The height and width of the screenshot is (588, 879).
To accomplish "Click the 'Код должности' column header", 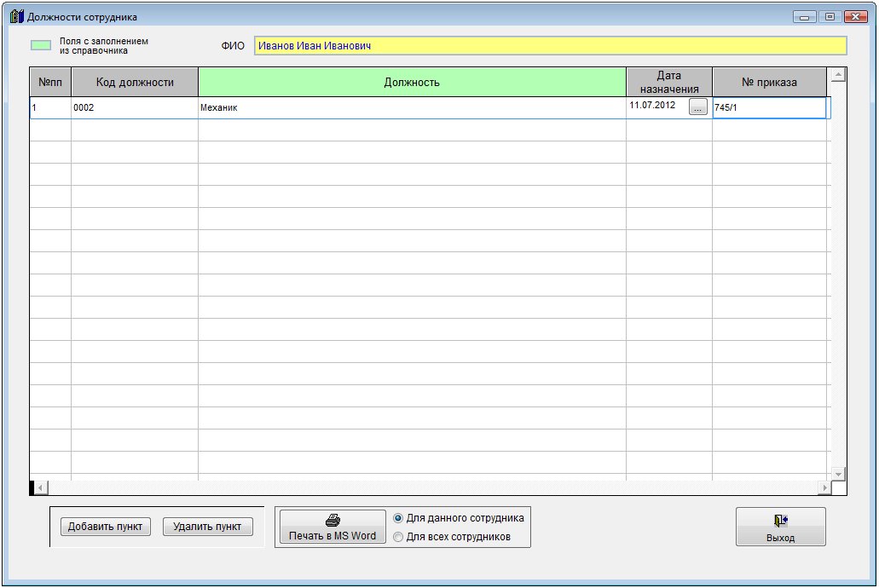I will 135,83.
